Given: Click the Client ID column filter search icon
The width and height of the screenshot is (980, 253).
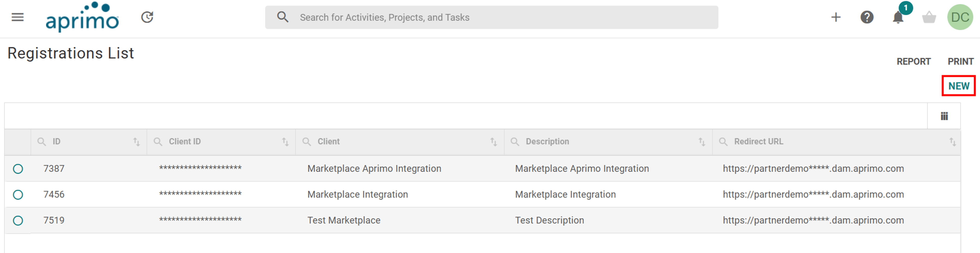Looking at the screenshot, I should 158,142.
